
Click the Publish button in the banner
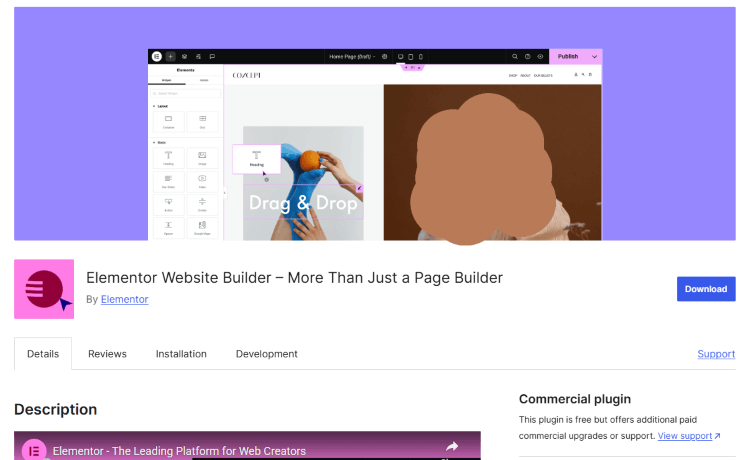[568, 56]
